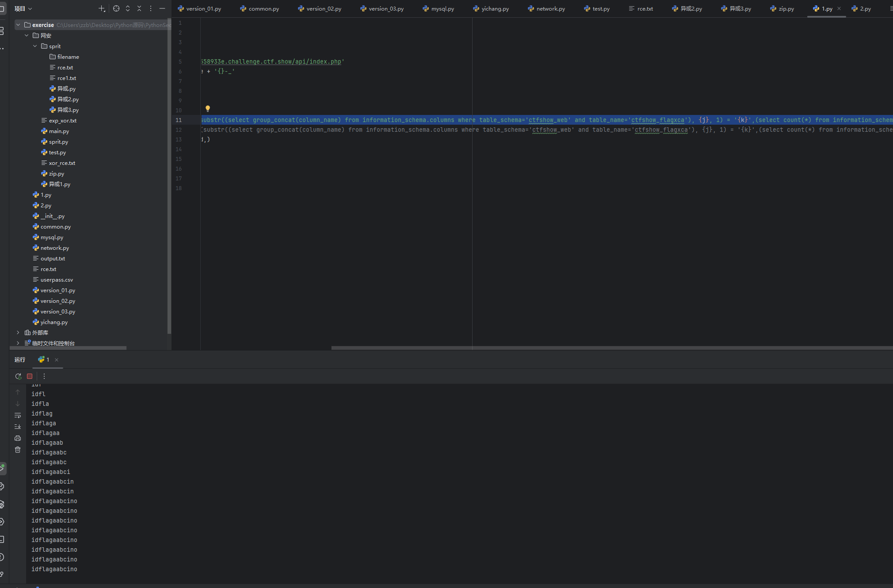Collapse all in the project tree
This screenshot has height=588, width=893.
pos(139,8)
